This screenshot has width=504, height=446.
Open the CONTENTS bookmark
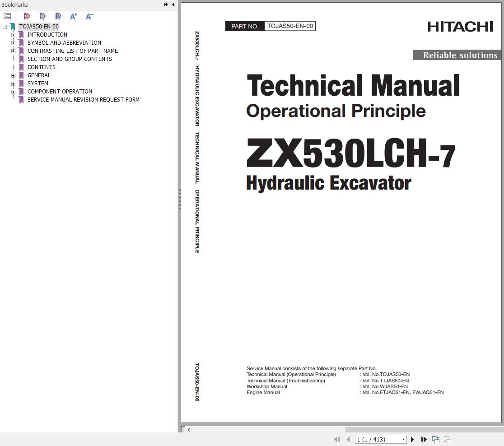tap(42, 67)
